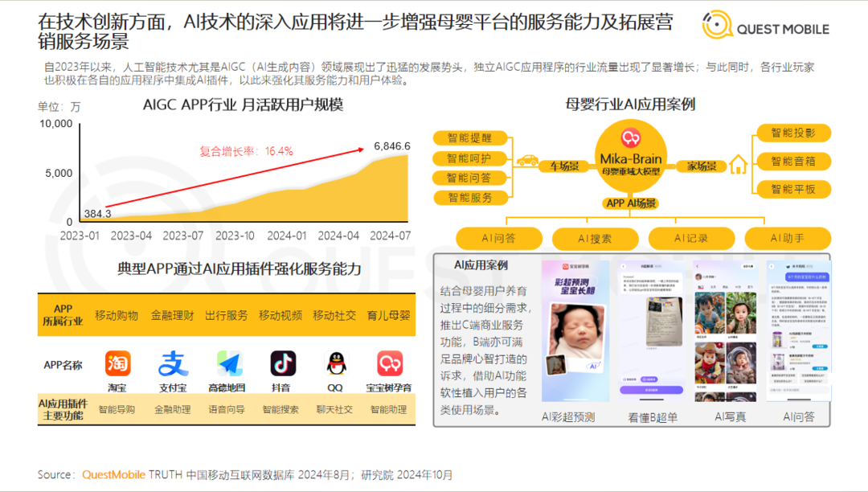Viewport: 868px width, 492px height.
Task: Click the 智能搜索 table cell
Action: 280,409
